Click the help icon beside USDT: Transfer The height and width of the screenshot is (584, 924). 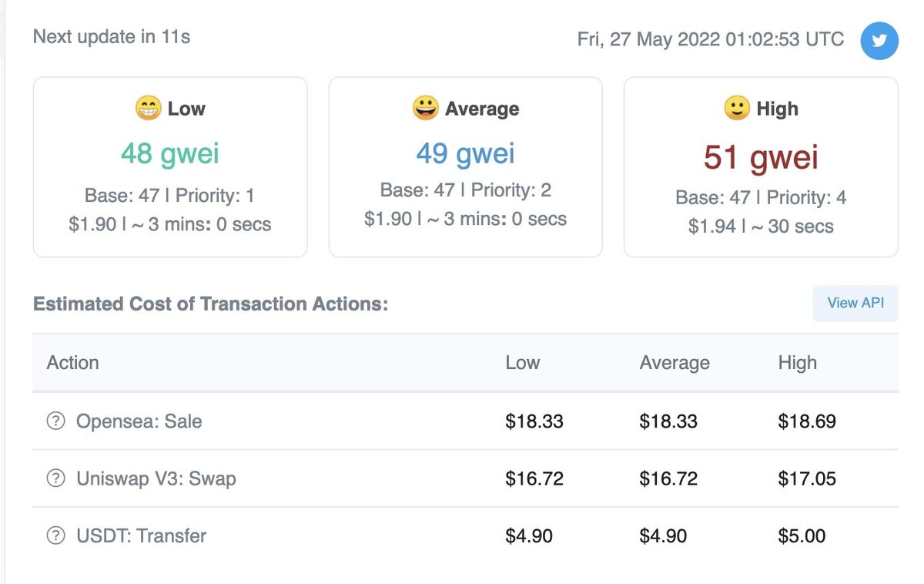tap(55, 535)
